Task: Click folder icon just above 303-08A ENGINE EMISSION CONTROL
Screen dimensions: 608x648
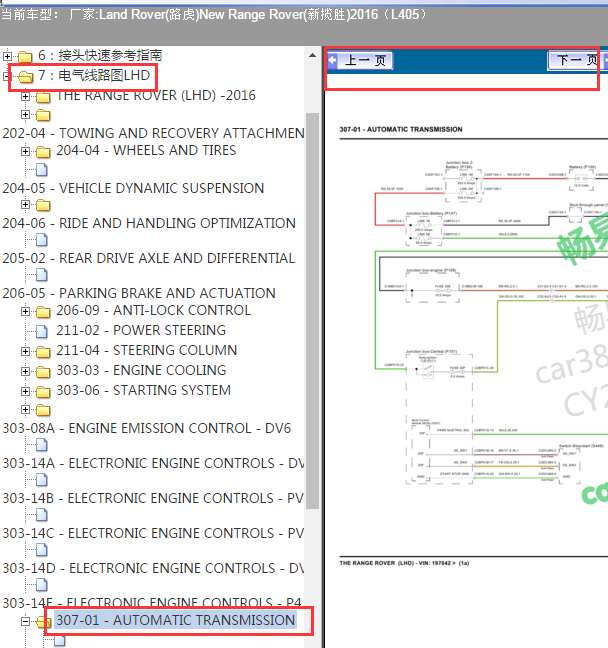Action: [x=43, y=410]
